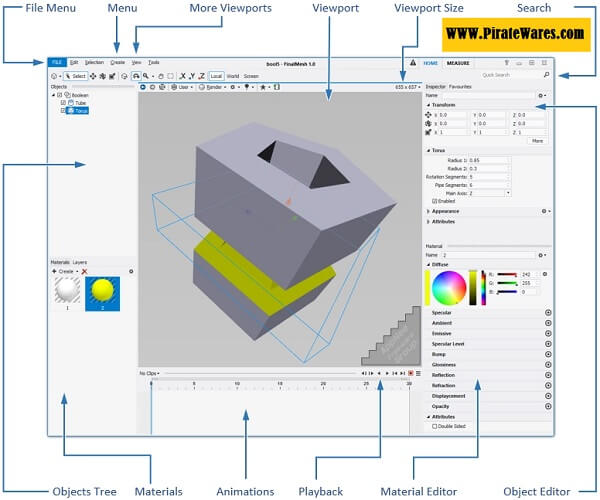Enable the Double Sided checkbox
The width and height of the screenshot is (600, 500).
[x=435, y=426]
